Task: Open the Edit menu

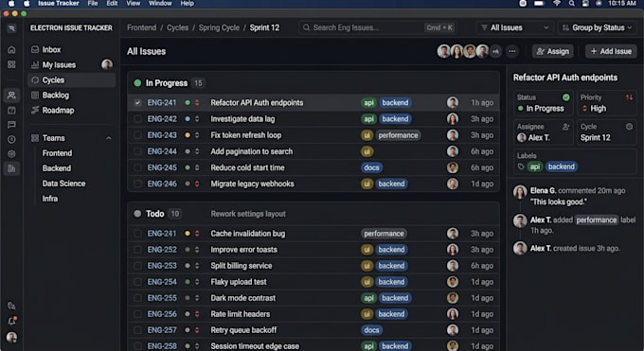Action: tap(112, 3)
